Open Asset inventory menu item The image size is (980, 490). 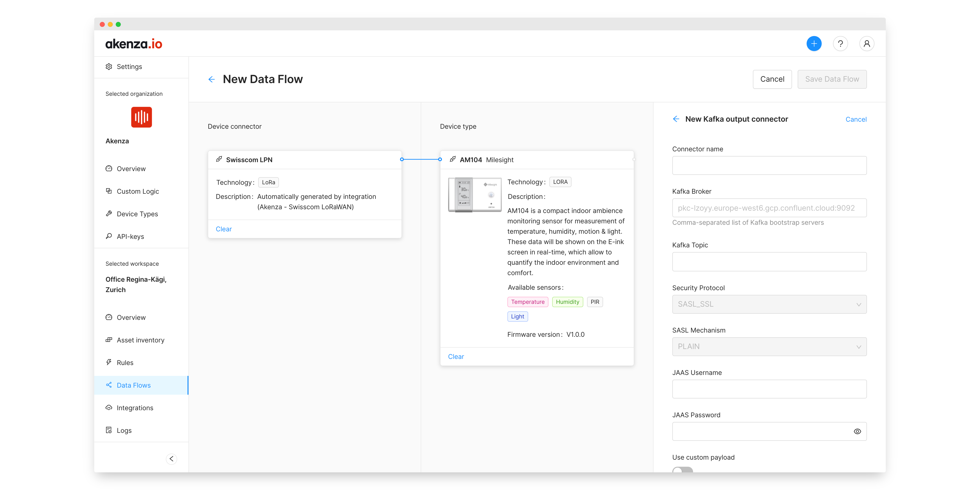click(141, 340)
